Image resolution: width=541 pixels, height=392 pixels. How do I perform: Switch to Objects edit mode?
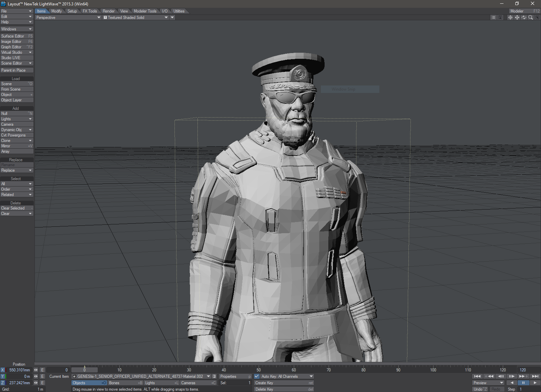click(89, 383)
